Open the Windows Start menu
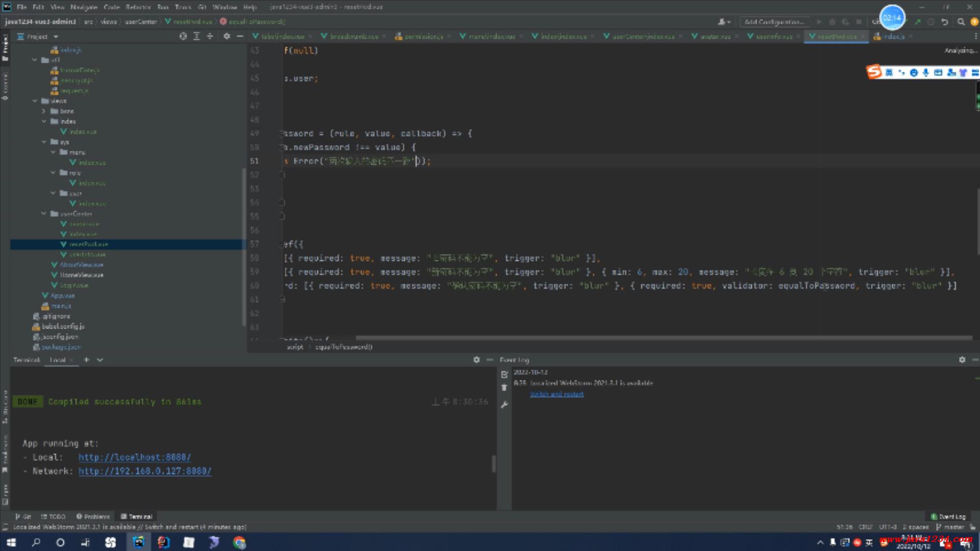This screenshot has width=980, height=551. (11, 542)
